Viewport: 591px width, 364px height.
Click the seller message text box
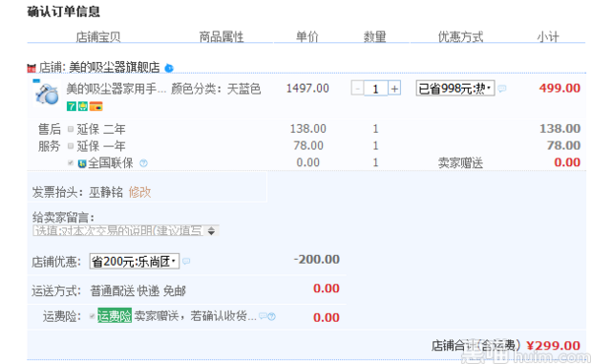[x=118, y=231]
